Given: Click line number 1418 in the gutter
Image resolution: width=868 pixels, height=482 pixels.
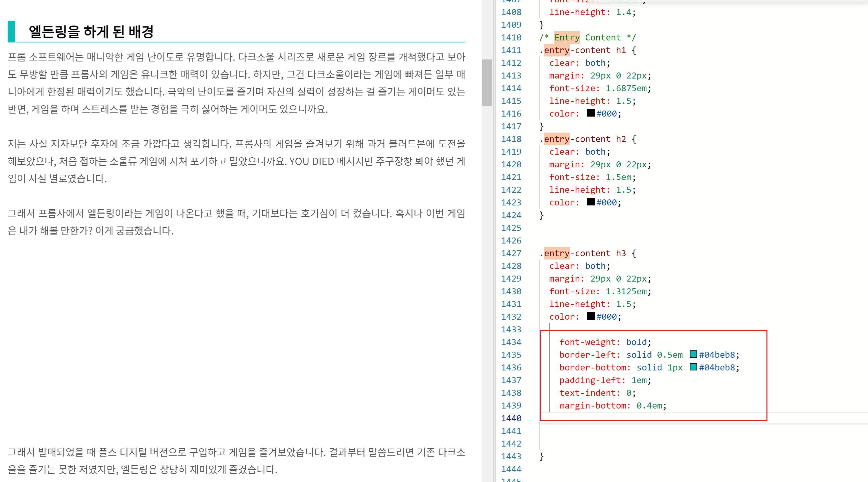Looking at the screenshot, I should 511,139.
